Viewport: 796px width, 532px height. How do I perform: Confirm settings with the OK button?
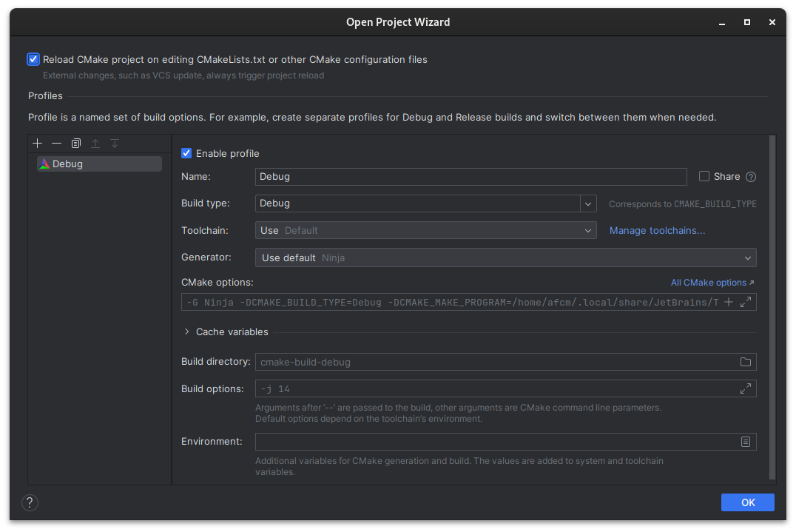click(747, 502)
